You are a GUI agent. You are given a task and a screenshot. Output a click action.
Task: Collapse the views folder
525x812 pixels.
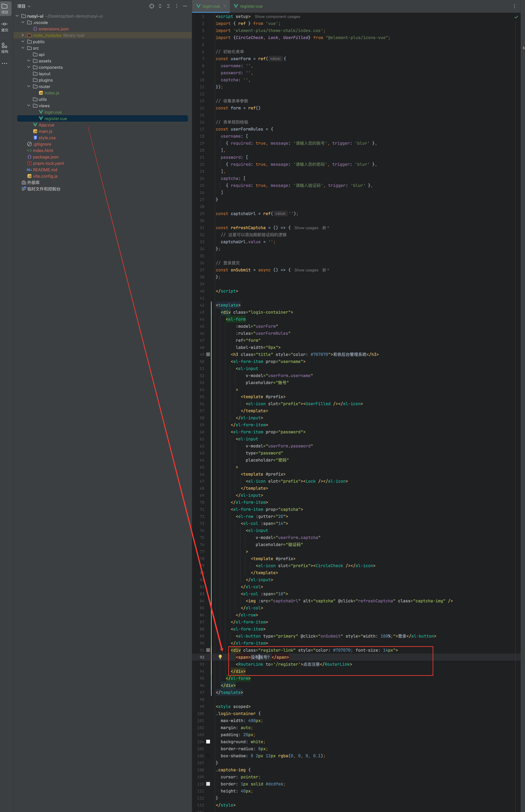coord(29,106)
